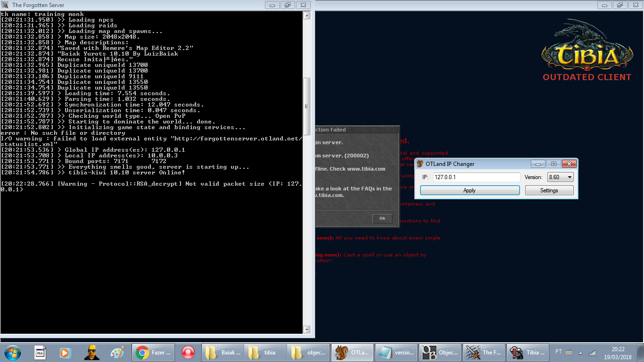The width and height of the screenshot is (644, 362).
Task: Click console line 'tibia-kiwi 10.10 server Online!'
Action: (94, 173)
